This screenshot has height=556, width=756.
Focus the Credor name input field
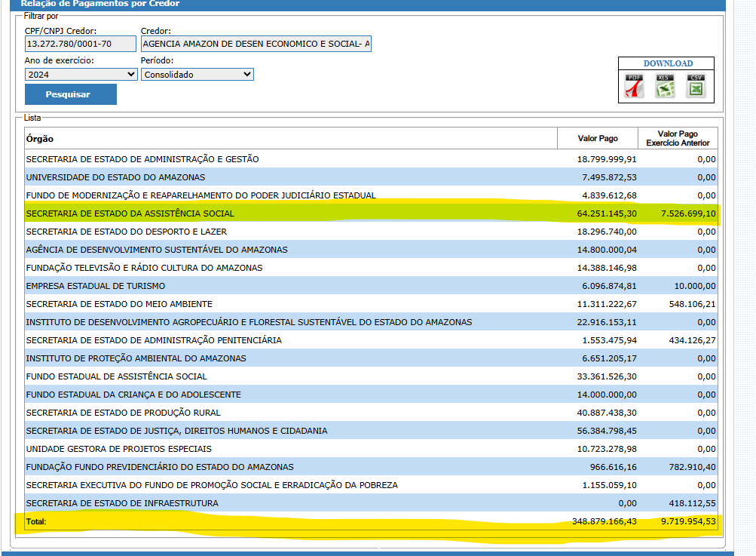click(x=256, y=44)
